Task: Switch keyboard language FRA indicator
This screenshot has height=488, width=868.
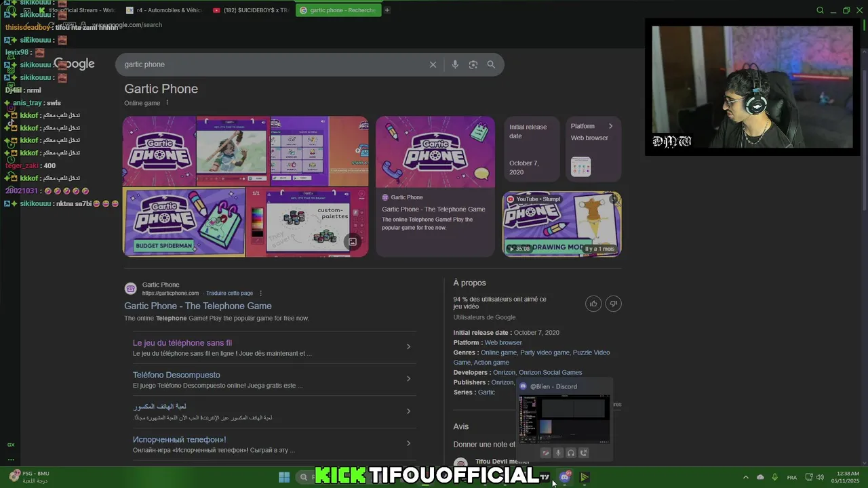Action: pyautogui.click(x=792, y=477)
